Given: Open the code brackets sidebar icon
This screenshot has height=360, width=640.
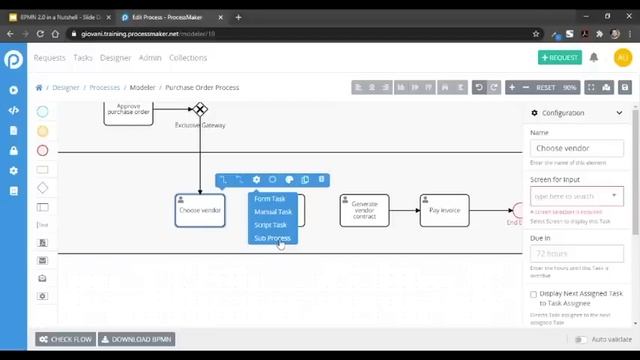Looking at the screenshot, I should click(x=13, y=110).
